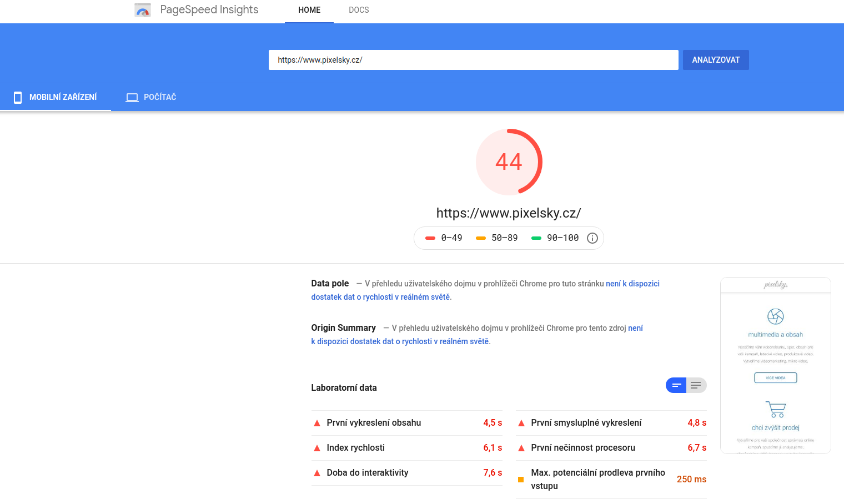This screenshot has width=844, height=504.
Task: Click red triangle next to První smysluplné vykreslení
Action: 521,423
